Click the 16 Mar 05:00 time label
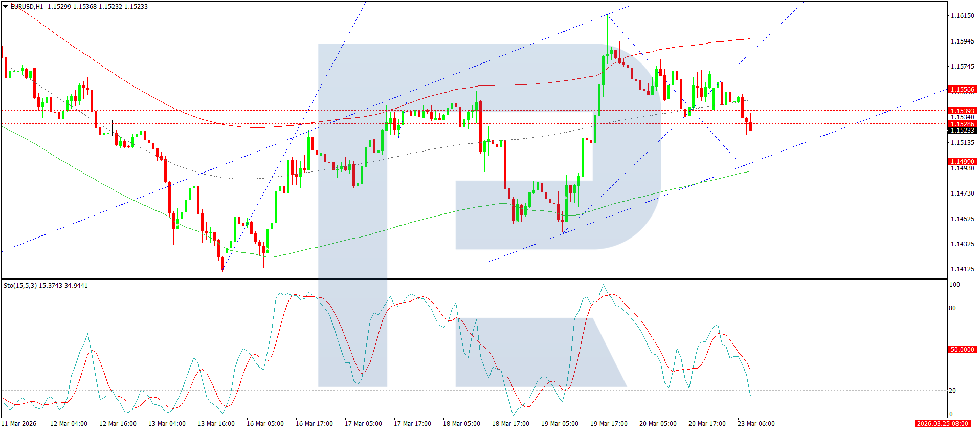 (x=265, y=424)
